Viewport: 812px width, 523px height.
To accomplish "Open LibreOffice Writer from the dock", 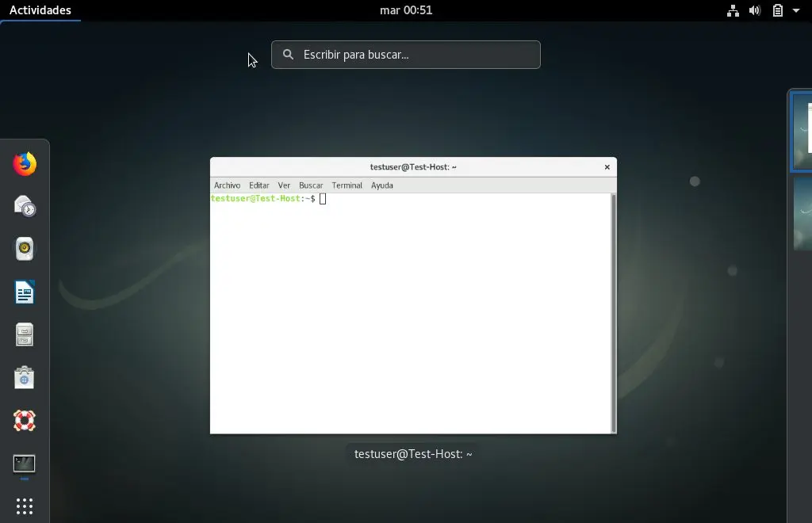I will coord(24,291).
